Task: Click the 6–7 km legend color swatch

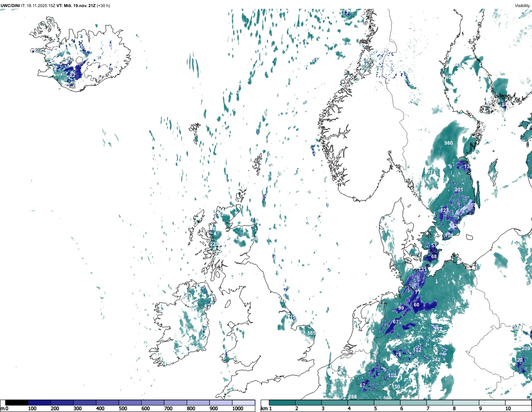Action: [x=414, y=402]
